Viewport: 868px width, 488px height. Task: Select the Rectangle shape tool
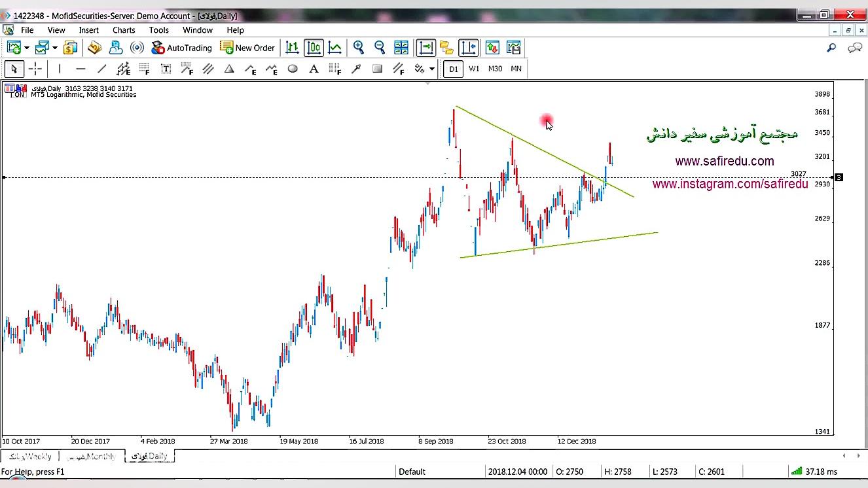[x=377, y=69]
